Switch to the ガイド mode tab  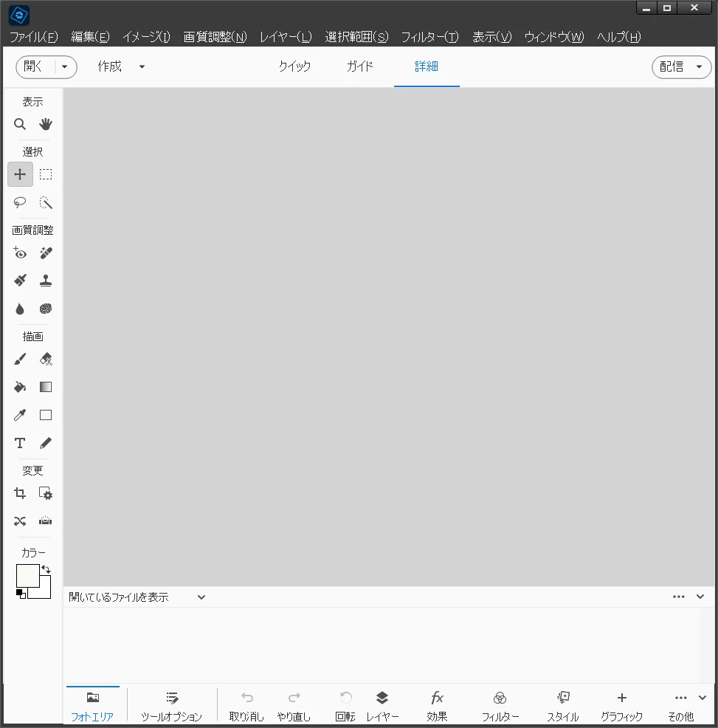(x=359, y=66)
